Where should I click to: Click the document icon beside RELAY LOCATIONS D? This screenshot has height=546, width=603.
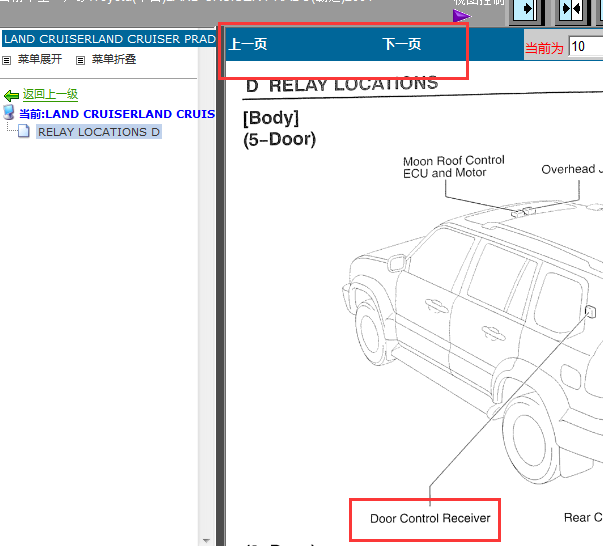24,131
